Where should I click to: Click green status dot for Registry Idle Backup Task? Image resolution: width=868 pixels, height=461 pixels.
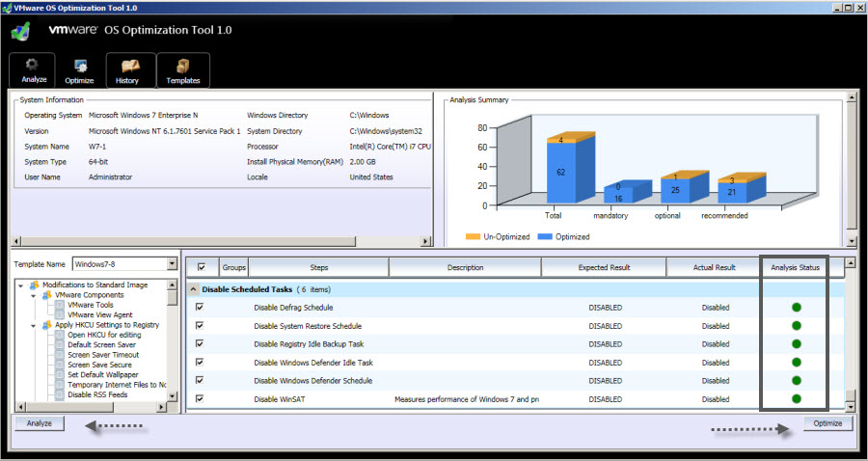pos(796,343)
